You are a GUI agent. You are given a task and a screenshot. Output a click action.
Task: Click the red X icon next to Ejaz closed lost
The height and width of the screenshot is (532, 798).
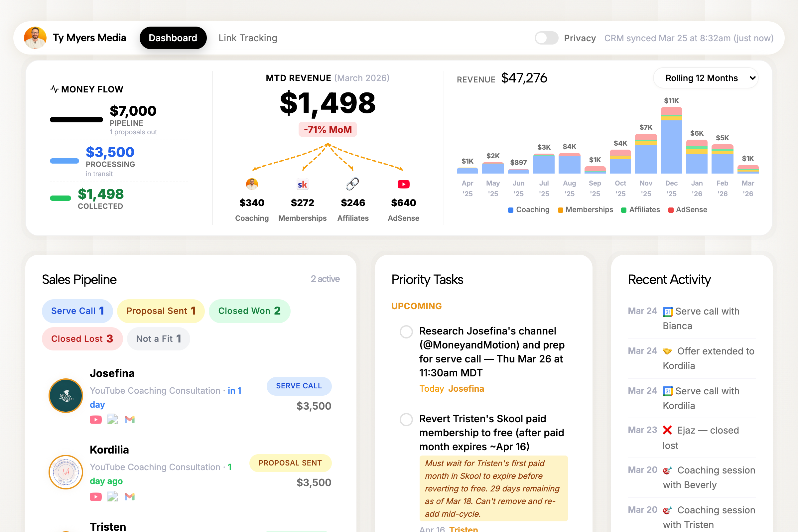(x=666, y=430)
